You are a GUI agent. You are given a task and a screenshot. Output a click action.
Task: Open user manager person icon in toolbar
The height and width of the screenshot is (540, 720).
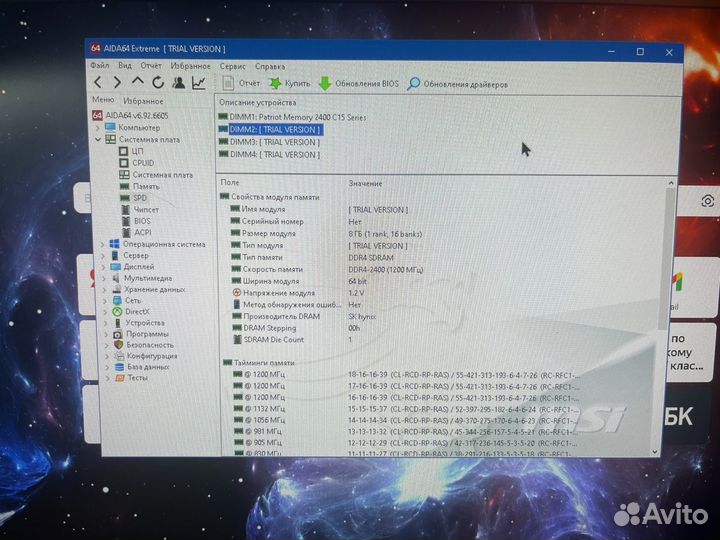pos(178,83)
